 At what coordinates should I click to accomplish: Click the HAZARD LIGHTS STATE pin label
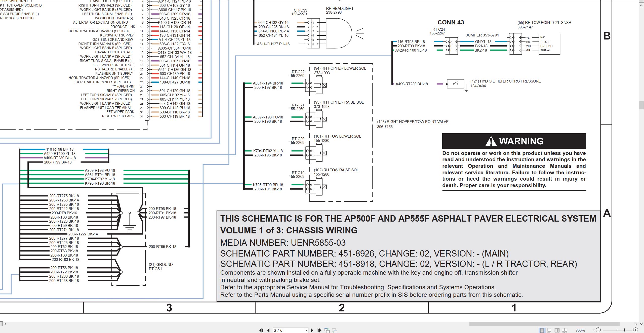point(114,52)
